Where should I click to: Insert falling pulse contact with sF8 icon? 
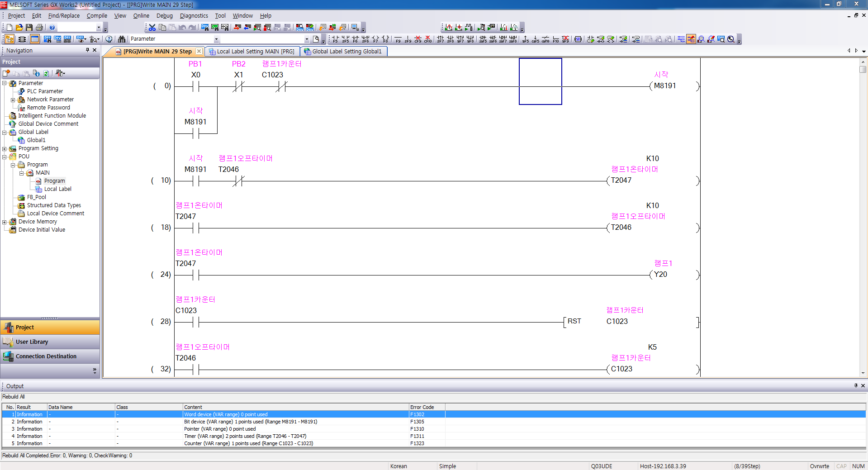point(451,39)
